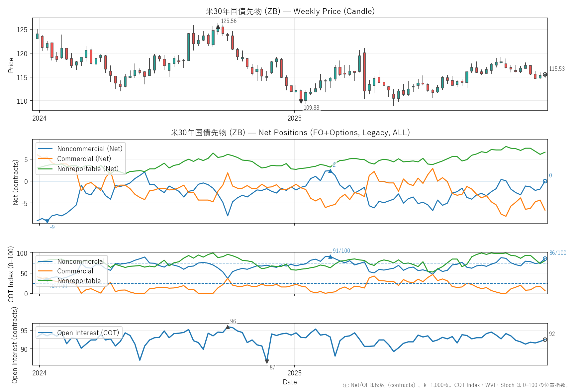Click the Open Interest (COT) legend label
The image size is (574, 392).
tap(88, 333)
